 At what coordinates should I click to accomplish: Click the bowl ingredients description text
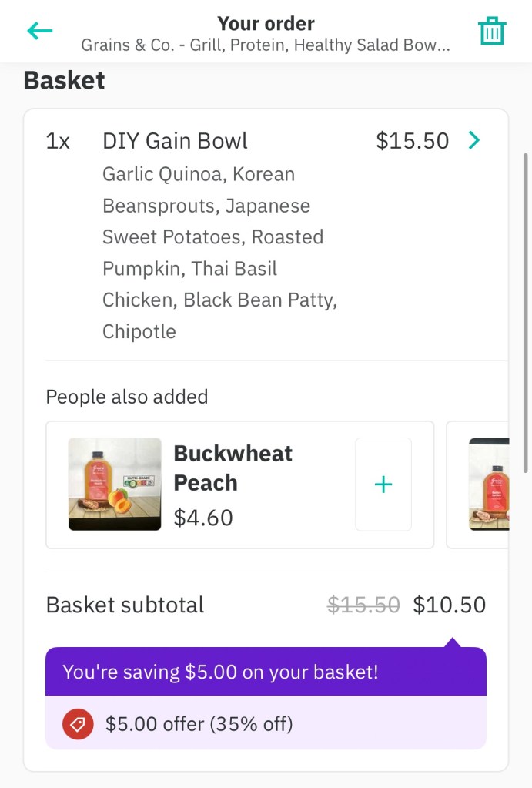(219, 253)
